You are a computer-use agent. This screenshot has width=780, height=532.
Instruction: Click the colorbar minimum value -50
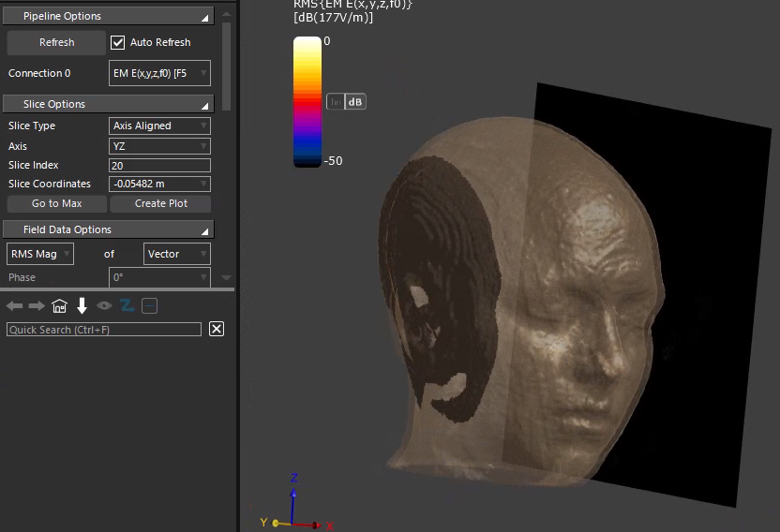334,161
